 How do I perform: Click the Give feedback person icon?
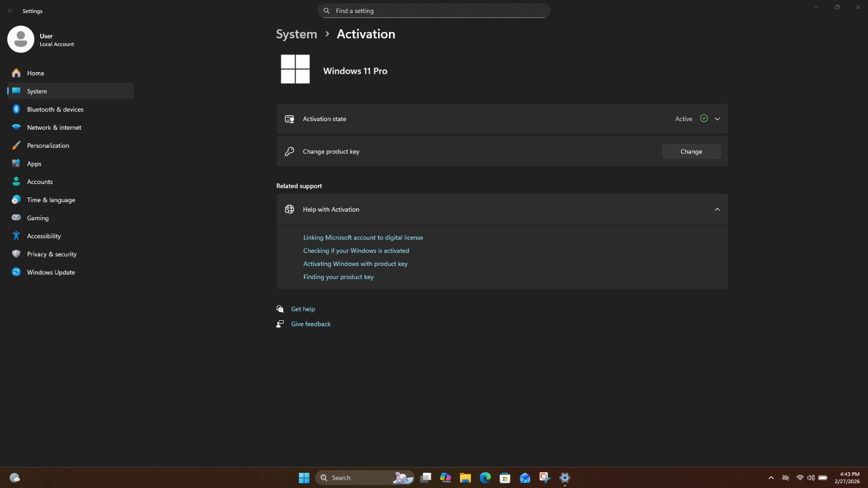click(x=280, y=324)
